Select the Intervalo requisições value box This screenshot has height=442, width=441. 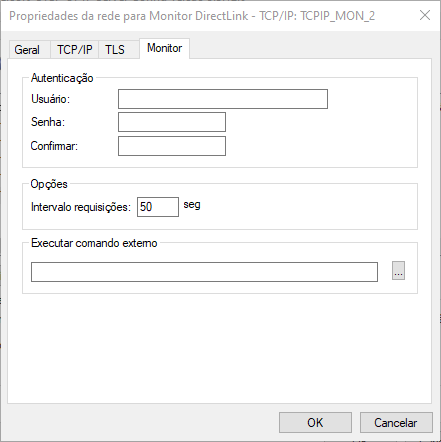click(158, 207)
